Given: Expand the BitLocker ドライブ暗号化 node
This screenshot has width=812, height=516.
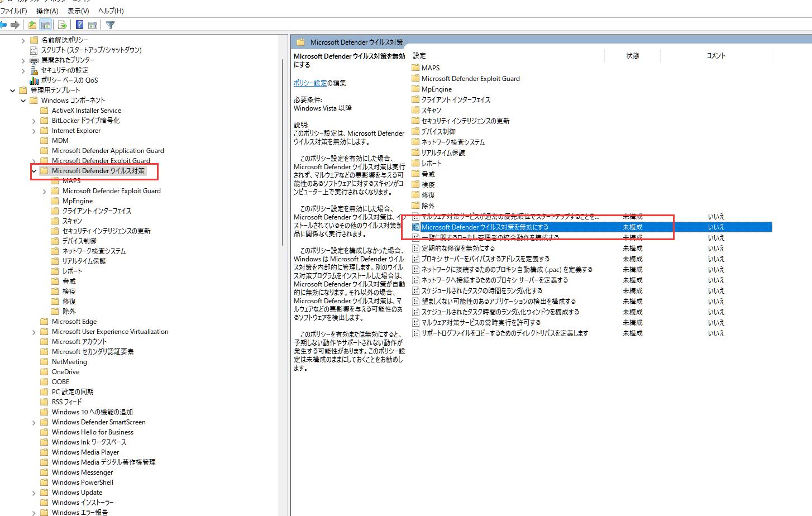Looking at the screenshot, I should click(x=34, y=121).
